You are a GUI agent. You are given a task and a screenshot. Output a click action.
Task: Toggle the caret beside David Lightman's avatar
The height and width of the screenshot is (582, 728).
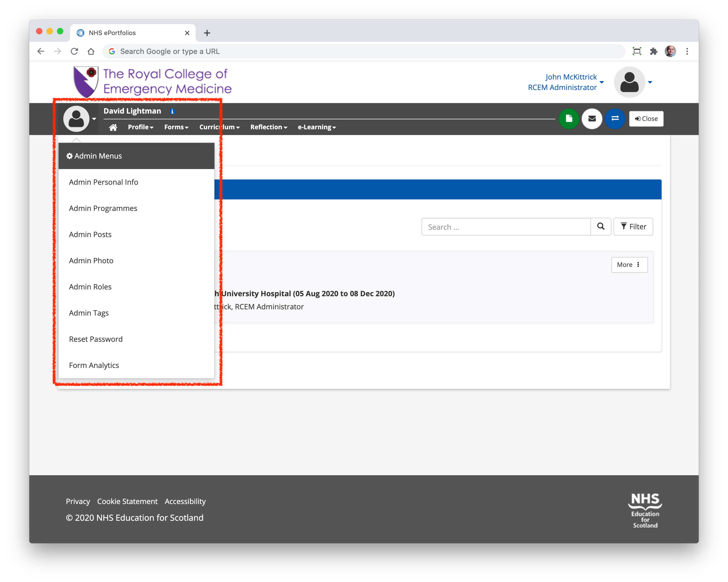point(94,119)
